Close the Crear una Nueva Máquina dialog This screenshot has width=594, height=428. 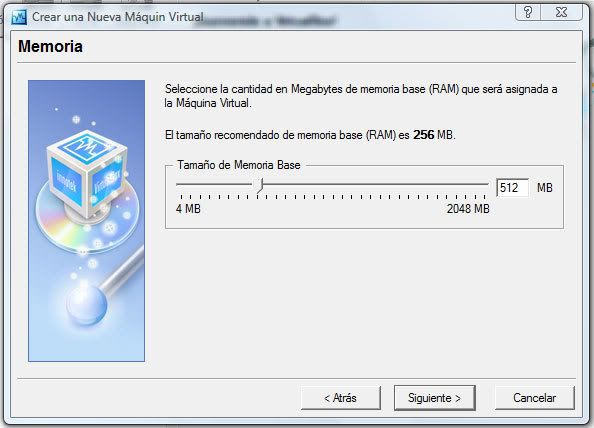[x=561, y=12]
